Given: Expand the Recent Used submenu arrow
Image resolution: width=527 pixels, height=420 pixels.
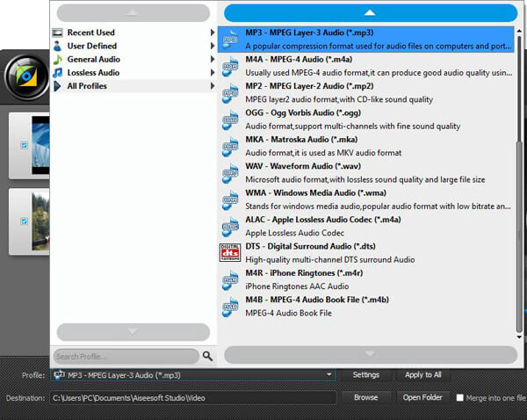Looking at the screenshot, I should pyautogui.click(x=212, y=33).
